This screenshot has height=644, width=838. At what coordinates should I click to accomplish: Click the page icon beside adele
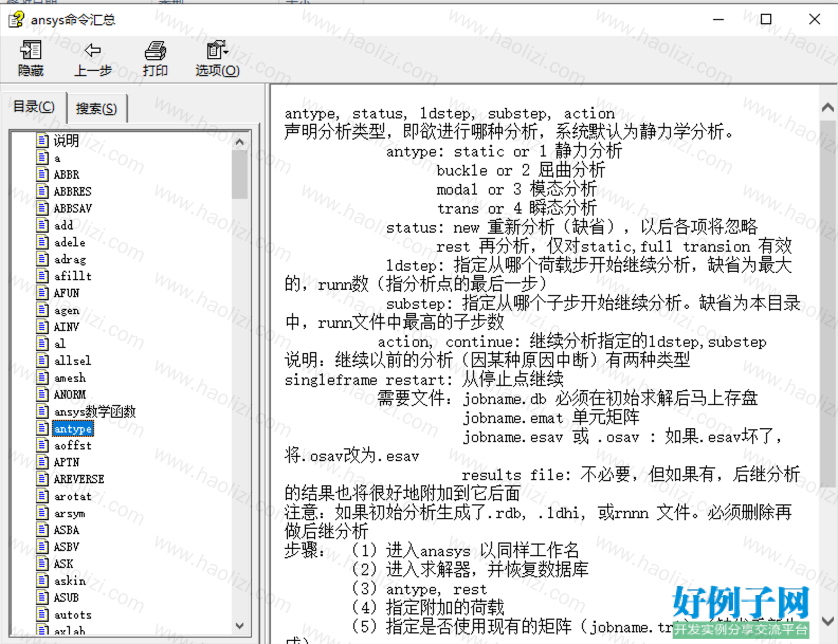point(42,242)
